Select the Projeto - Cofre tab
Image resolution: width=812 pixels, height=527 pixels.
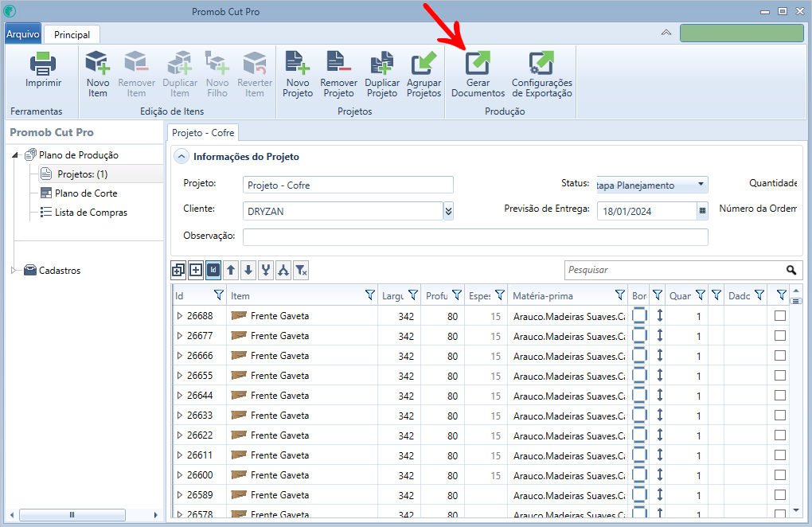point(203,132)
